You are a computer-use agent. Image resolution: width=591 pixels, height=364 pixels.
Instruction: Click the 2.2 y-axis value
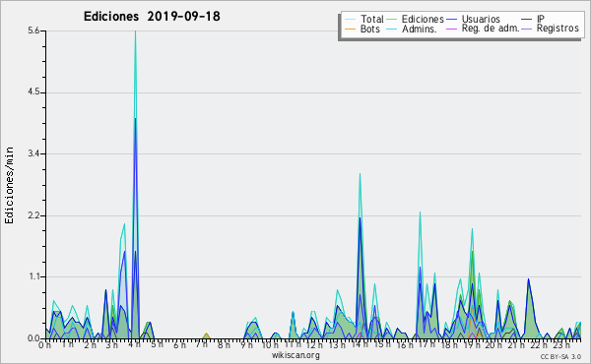coord(33,215)
